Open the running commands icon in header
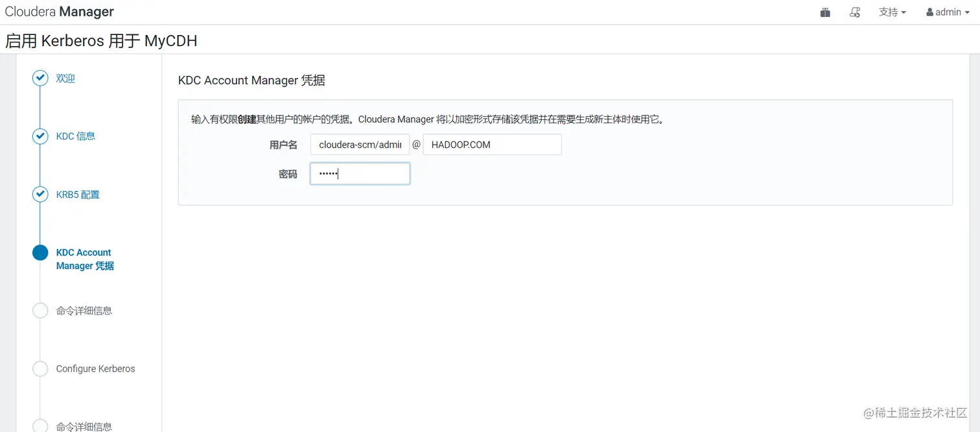The height and width of the screenshot is (432, 980). point(855,12)
